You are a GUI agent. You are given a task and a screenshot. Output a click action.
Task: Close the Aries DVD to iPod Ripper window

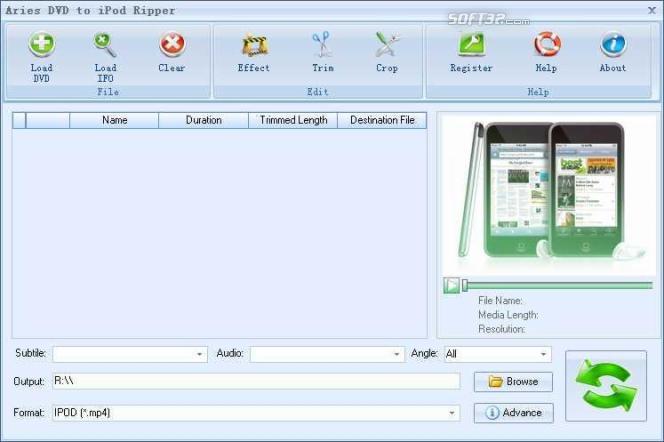[652, 10]
